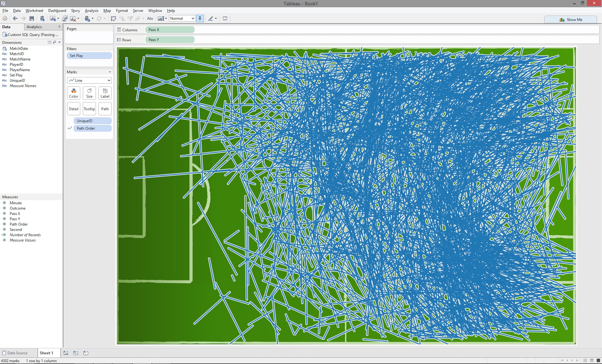The height and width of the screenshot is (364, 602).
Task: Open the Show Me panel
Action: (x=571, y=20)
